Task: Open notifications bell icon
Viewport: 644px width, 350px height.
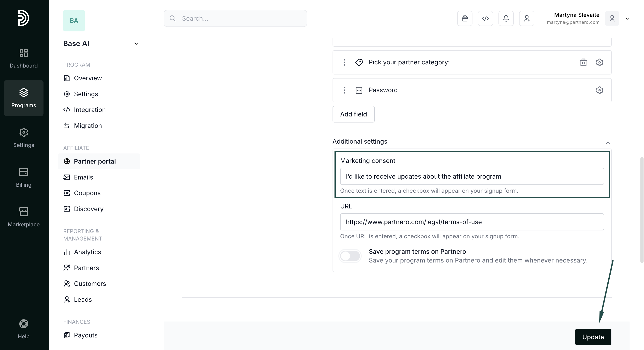Action: [x=506, y=18]
